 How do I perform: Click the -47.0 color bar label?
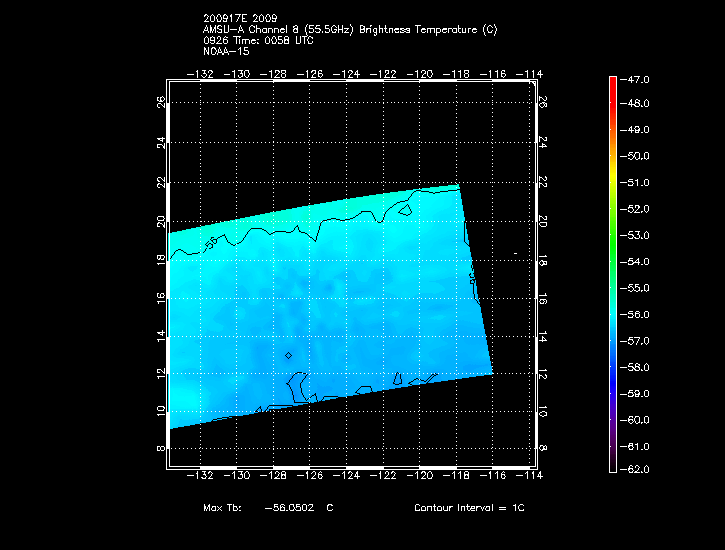637,78
